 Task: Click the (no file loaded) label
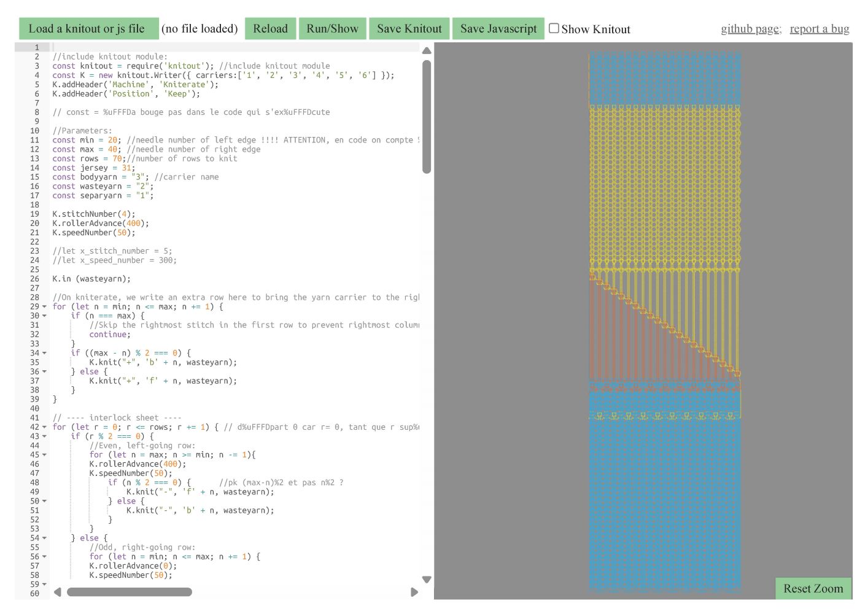pyautogui.click(x=200, y=29)
